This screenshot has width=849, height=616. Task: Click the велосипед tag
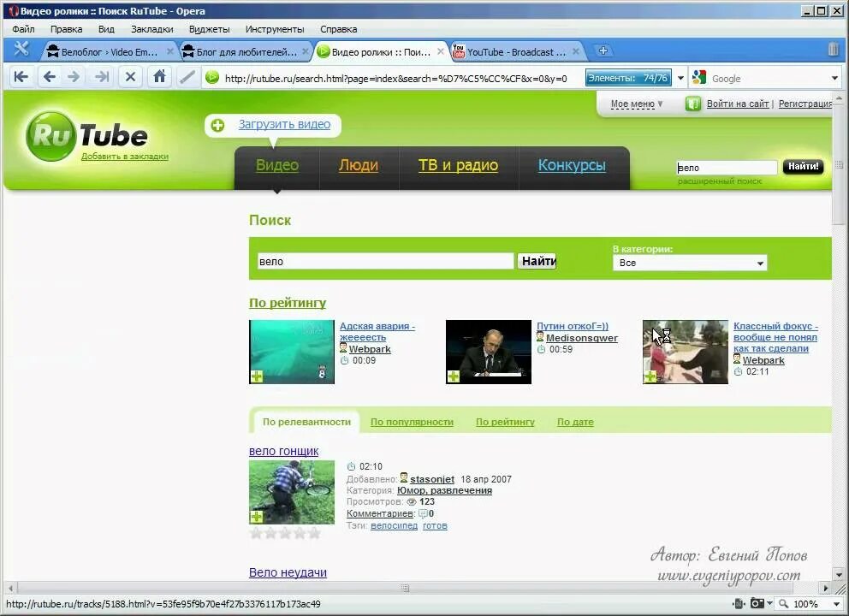394,525
